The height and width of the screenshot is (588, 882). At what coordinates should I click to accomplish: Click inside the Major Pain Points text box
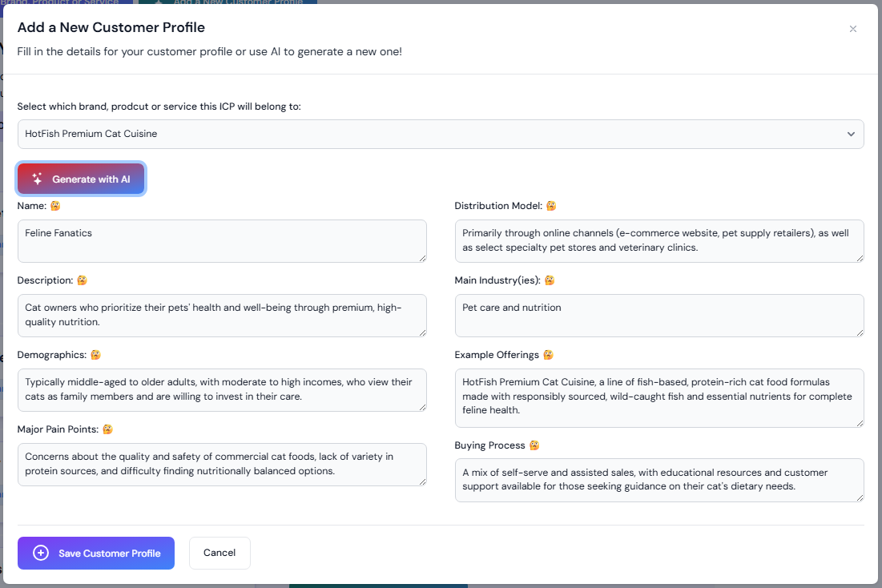coord(222,464)
